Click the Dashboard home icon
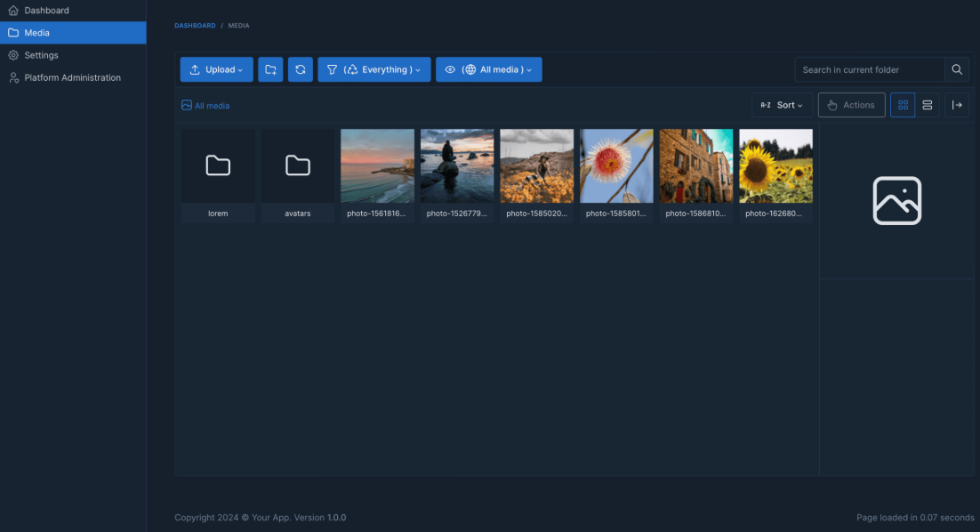Viewport: 980px width, 532px height. (13, 10)
